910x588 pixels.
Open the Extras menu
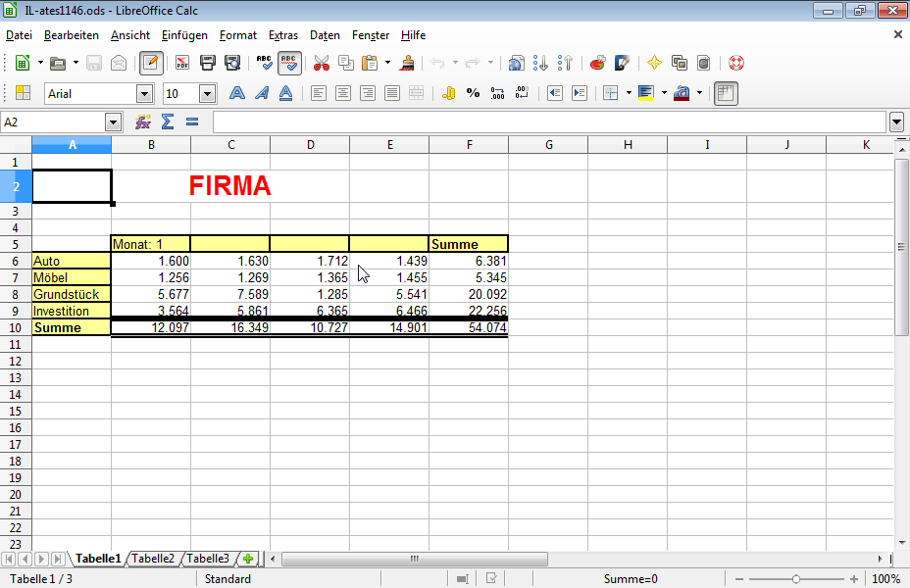[283, 35]
